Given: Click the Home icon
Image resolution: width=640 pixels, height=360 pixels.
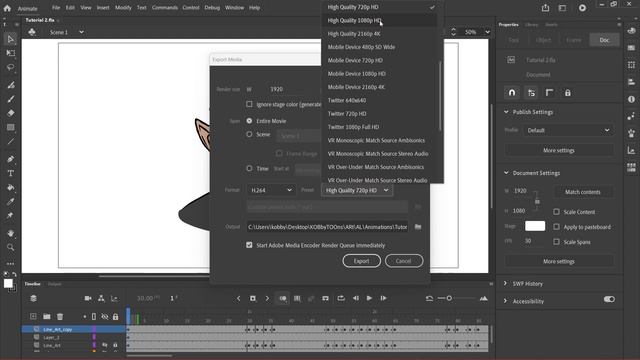Looking at the screenshot, I should coord(7,8).
